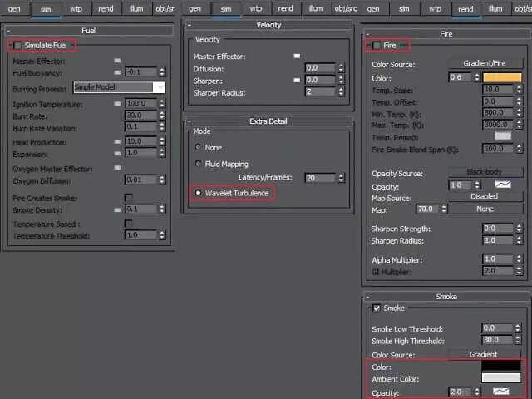Screen dimensions: 532x399
Task: Click the Fuel Master Effector map button
Action: [x=117, y=61]
